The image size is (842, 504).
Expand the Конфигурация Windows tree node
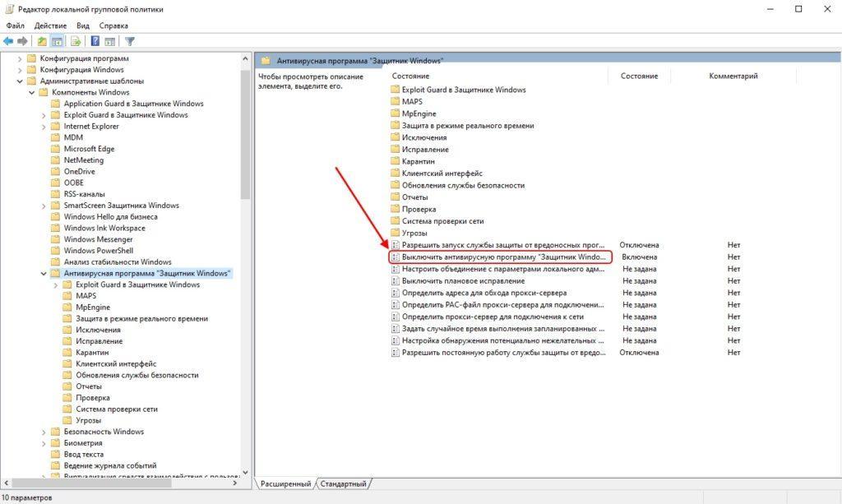tap(20, 70)
